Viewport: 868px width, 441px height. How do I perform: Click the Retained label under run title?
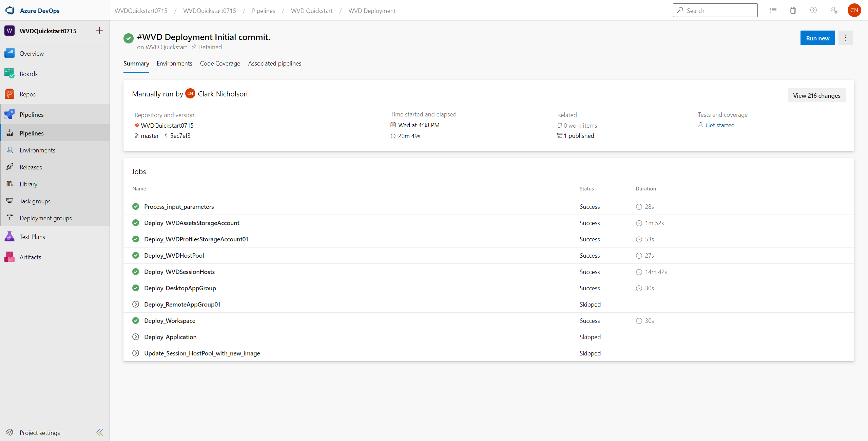[210, 47]
